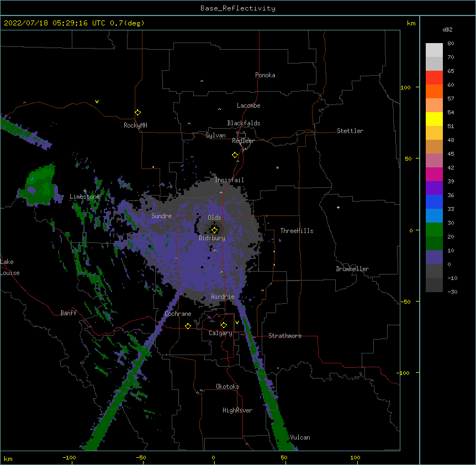476x465 pixels.
Task: Click the -30 value on the dBZ scale
Action: tap(452, 292)
